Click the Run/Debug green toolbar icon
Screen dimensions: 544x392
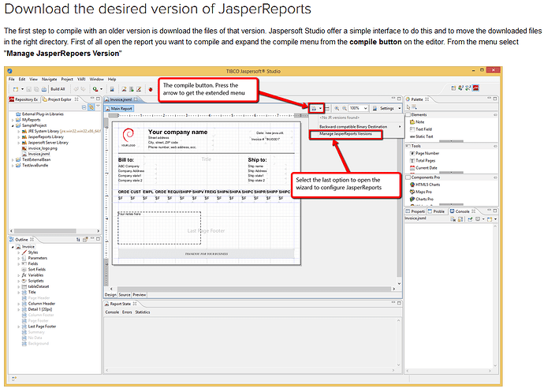coord(95,89)
